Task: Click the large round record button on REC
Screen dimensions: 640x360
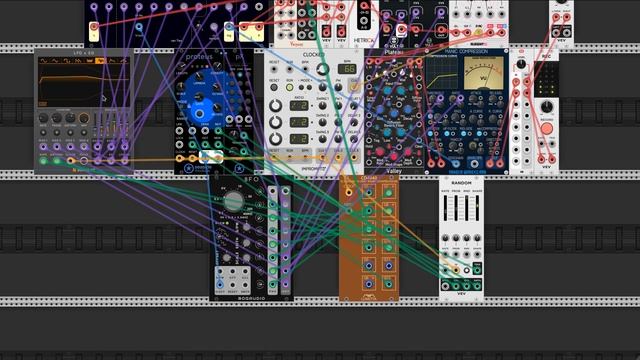Action: (x=546, y=129)
